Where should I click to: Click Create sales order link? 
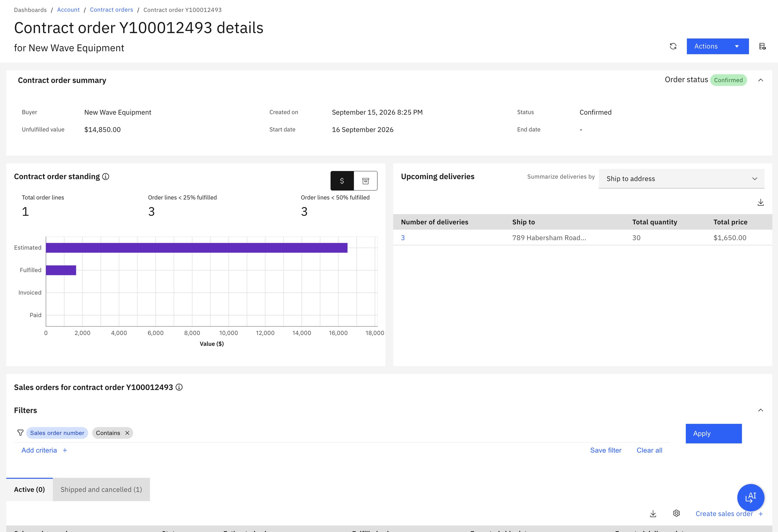[x=729, y=513]
